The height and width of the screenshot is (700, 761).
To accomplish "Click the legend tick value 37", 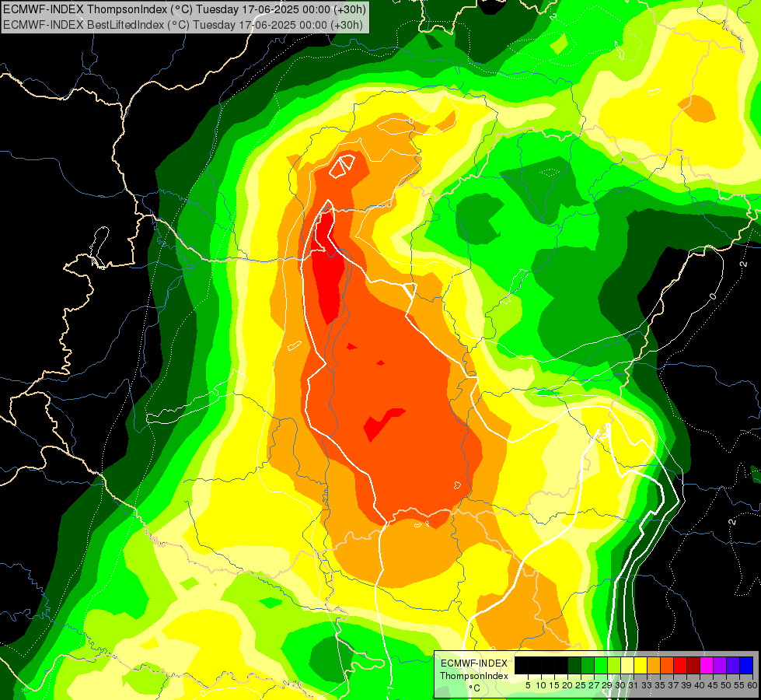I will click(673, 685).
